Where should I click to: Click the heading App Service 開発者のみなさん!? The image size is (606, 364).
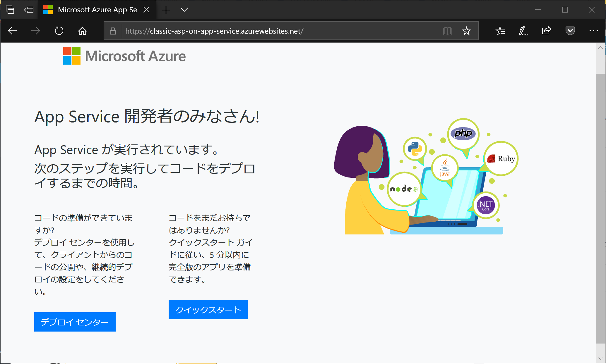[147, 116]
